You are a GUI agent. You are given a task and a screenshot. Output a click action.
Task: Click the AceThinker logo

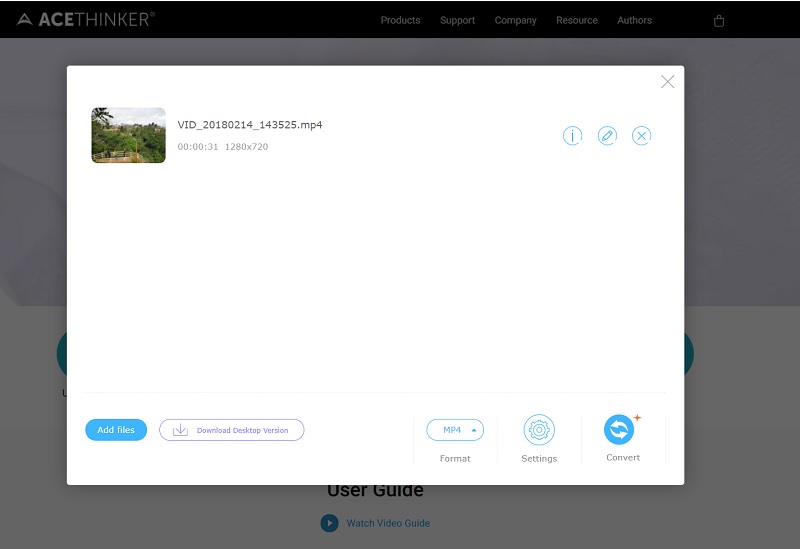85,19
